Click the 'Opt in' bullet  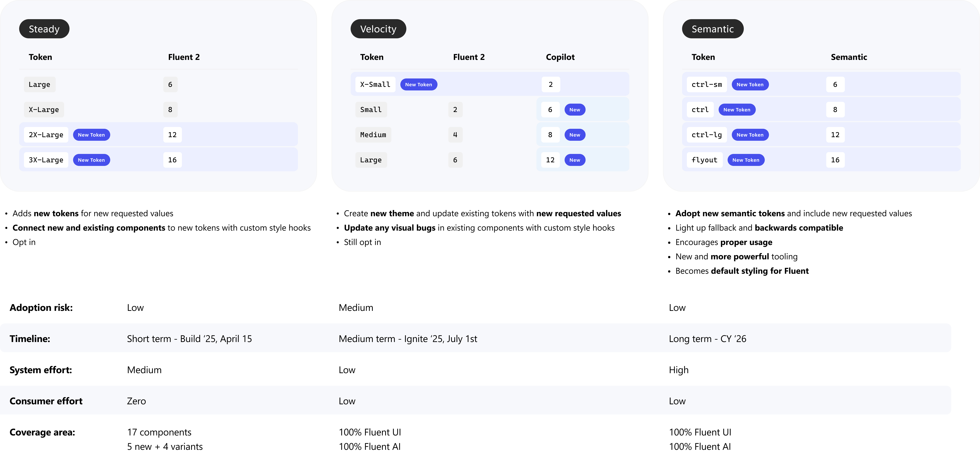click(x=24, y=242)
